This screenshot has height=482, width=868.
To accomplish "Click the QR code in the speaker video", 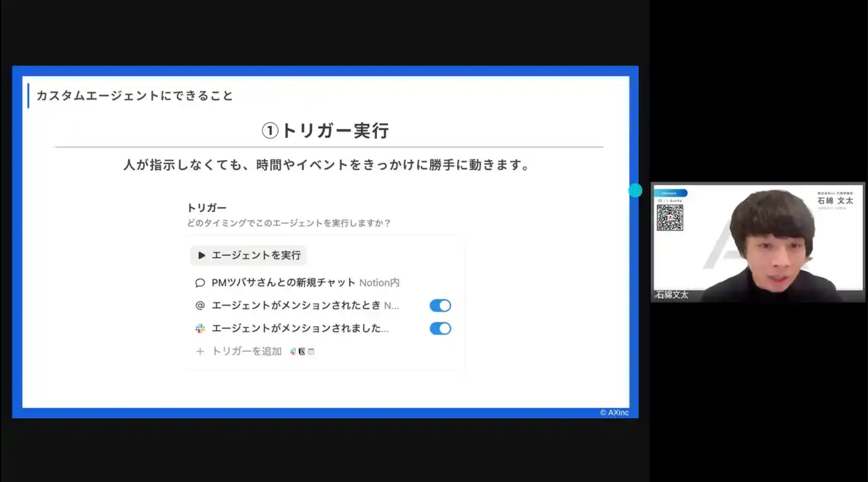I will 669,218.
